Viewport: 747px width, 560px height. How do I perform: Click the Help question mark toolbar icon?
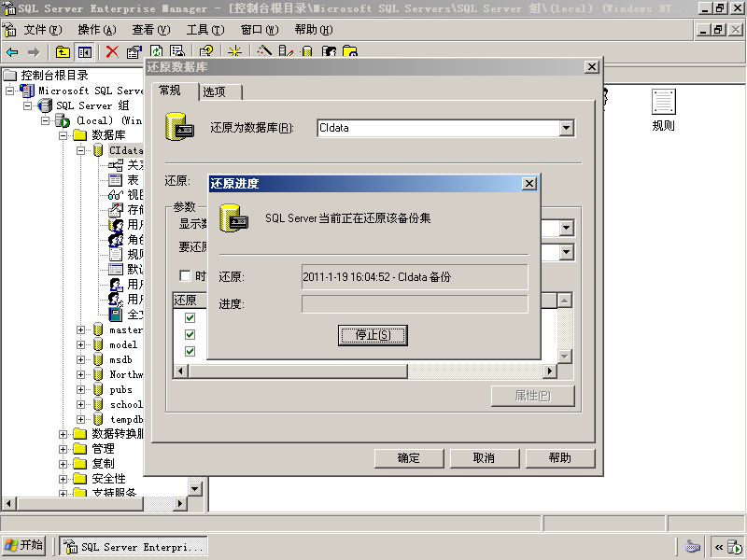206,51
